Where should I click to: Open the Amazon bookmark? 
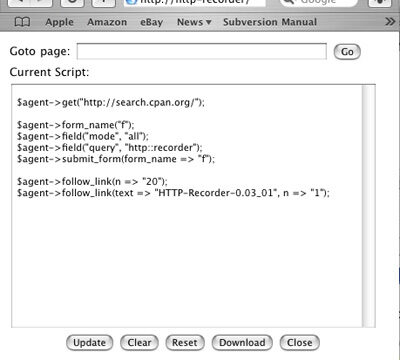click(x=107, y=22)
